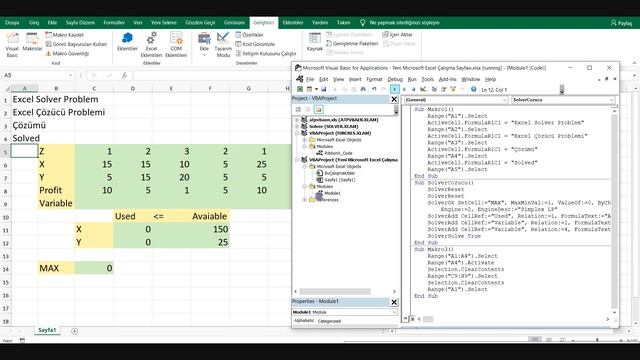Click Kod Görüntüle in the ribbon
This screenshot has width=640, height=360.
click(x=255, y=44)
